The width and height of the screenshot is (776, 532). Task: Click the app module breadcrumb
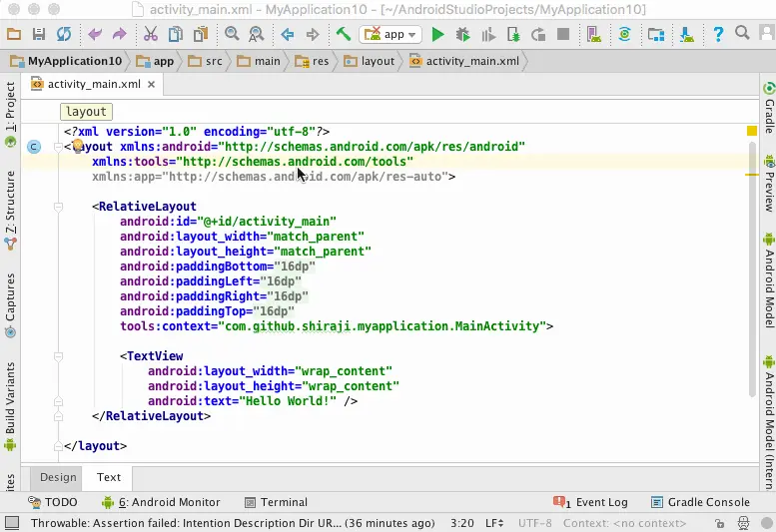(156, 61)
